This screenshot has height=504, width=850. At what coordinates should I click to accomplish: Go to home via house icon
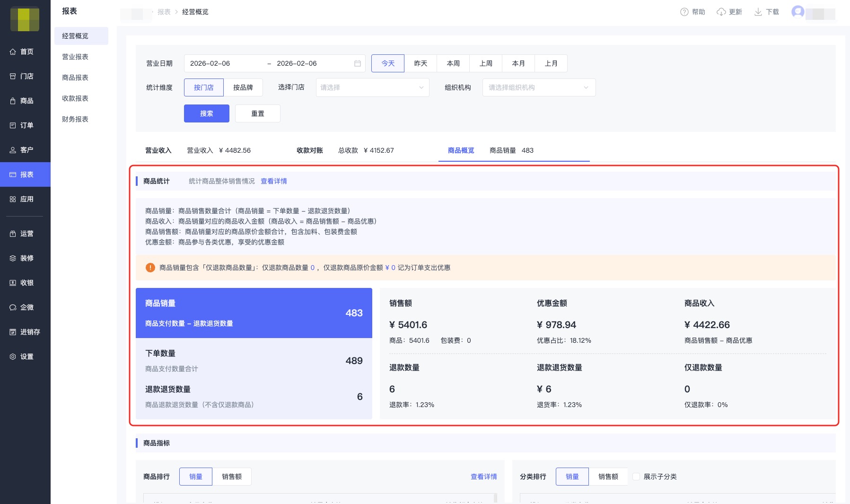click(x=13, y=52)
